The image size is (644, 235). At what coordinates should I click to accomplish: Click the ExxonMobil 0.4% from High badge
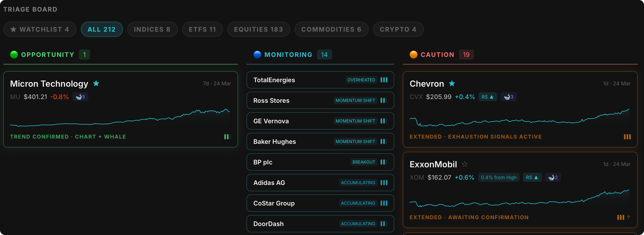(x=499, y=177)
